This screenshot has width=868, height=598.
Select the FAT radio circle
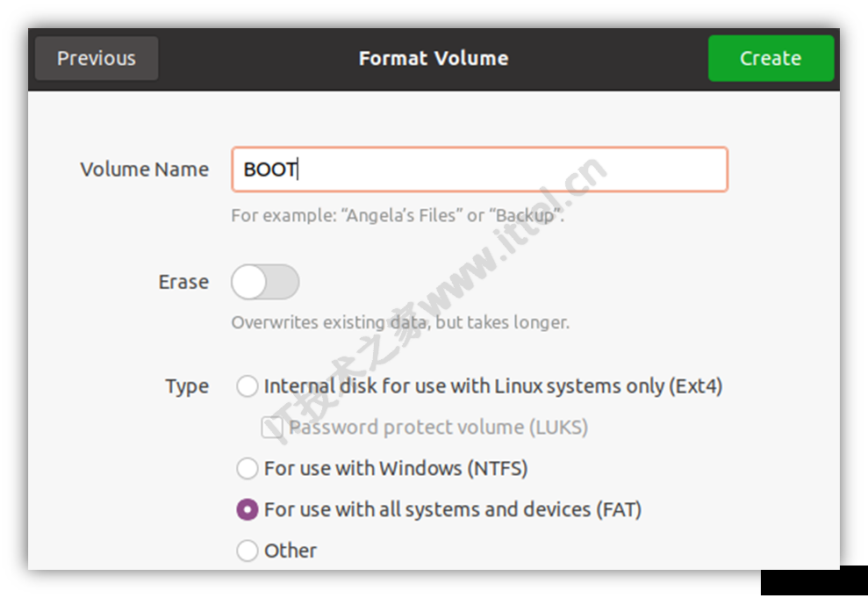[247, 509]
